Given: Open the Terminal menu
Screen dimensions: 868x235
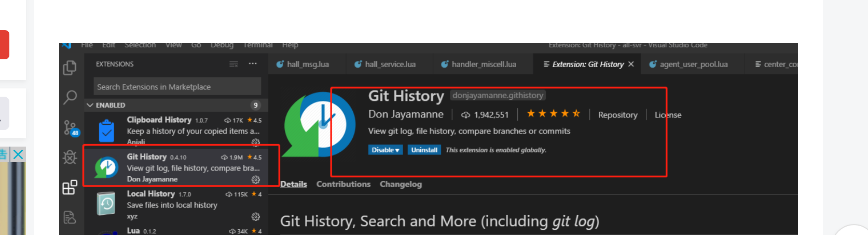Looking at the screenshot, I should [258, 46].
